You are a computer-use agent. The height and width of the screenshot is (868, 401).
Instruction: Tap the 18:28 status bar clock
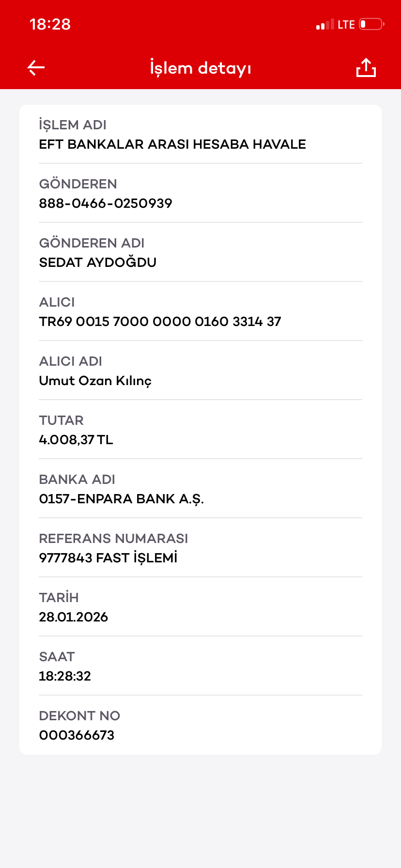(x=50, y=24)
